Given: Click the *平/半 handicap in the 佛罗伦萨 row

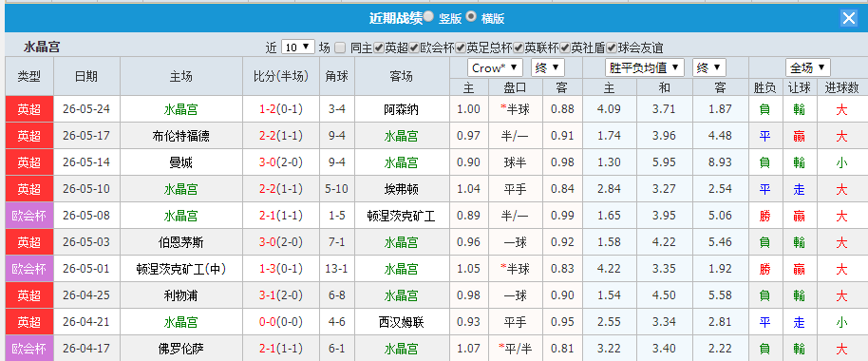Looking at the screenshot, I should [x=515, y=349].
